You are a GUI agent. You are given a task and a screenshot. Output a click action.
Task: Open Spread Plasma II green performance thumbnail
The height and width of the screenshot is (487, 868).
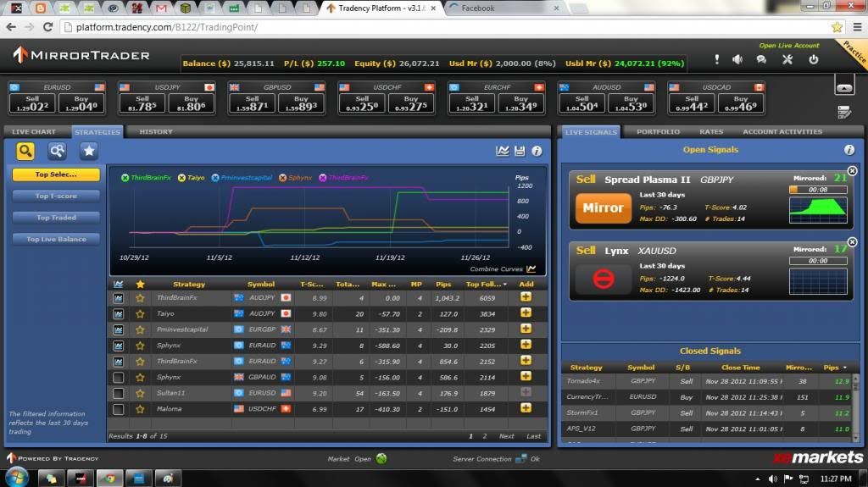(x=818, y=209)
